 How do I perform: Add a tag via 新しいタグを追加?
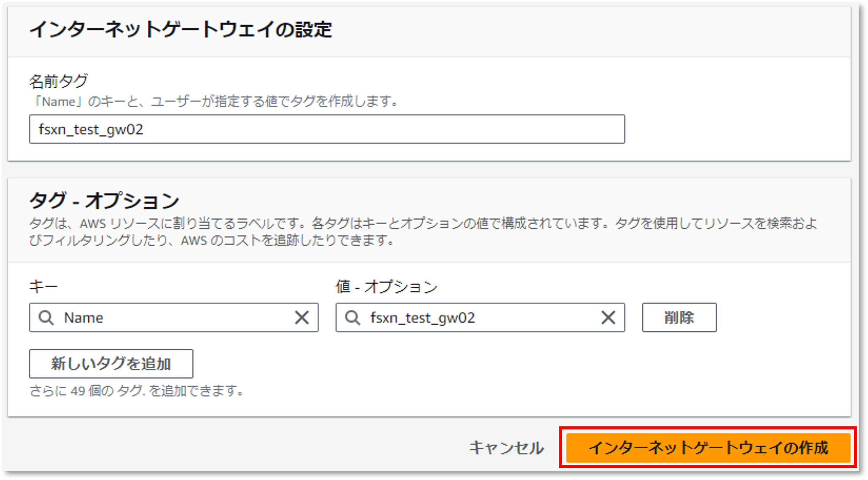111,364
